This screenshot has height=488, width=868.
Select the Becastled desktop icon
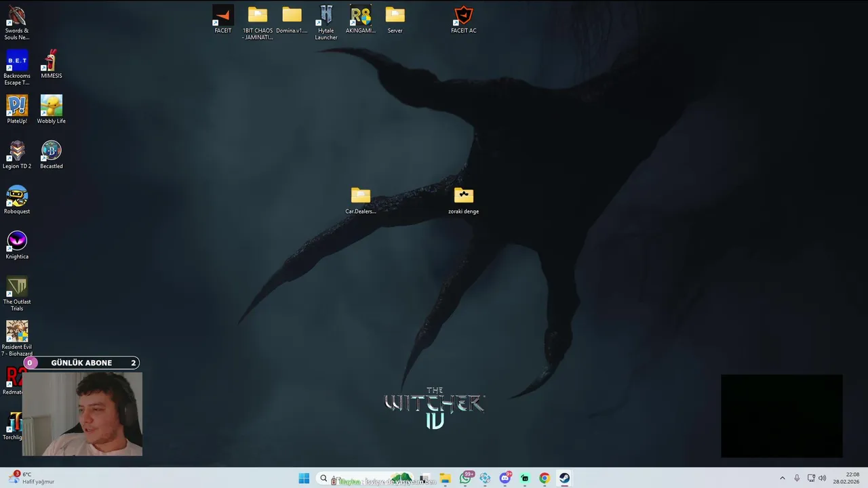[51, 155]
